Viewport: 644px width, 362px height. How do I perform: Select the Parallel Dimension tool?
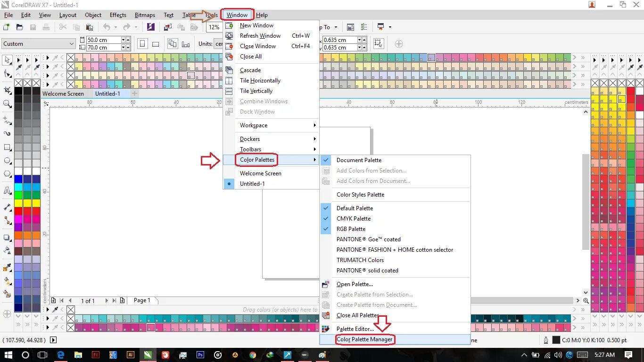7,207
